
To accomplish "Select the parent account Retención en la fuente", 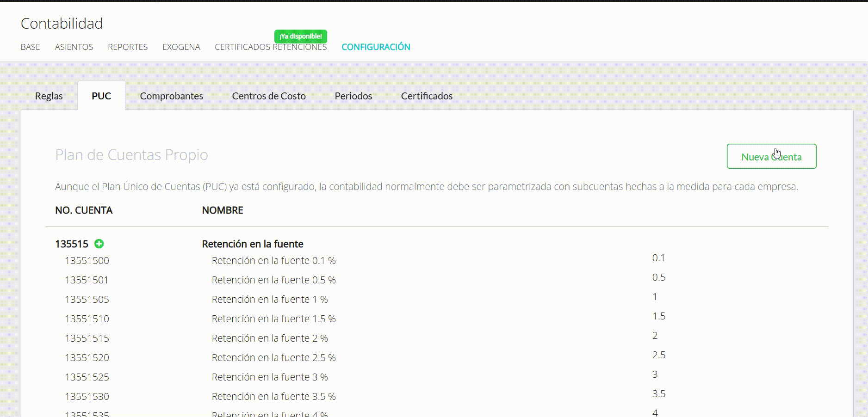I will tap(253, 244).
